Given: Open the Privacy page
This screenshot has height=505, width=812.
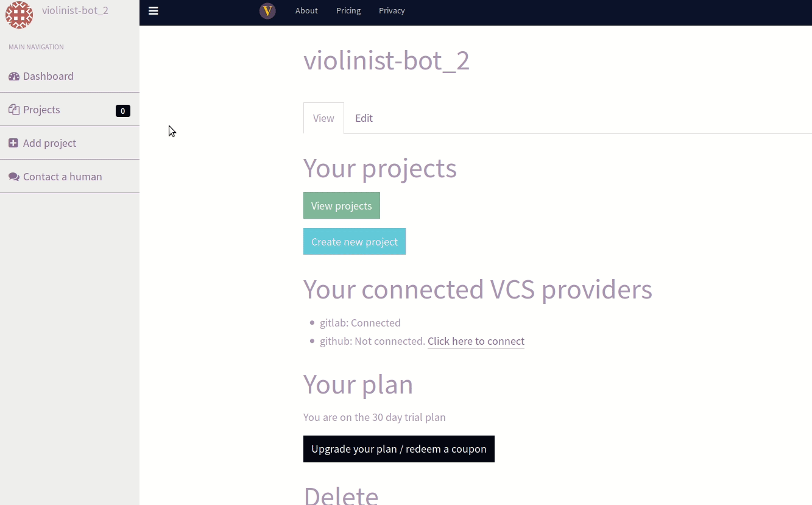Looking at the screenshot, I should click(x=392, y=10).
